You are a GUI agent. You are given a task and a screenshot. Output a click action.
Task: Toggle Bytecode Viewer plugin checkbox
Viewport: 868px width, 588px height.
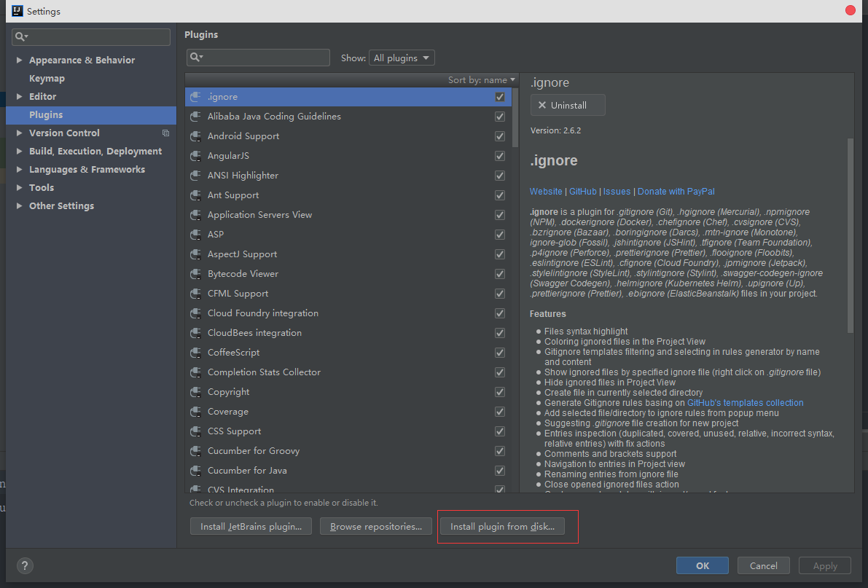[x=500, y=273]
